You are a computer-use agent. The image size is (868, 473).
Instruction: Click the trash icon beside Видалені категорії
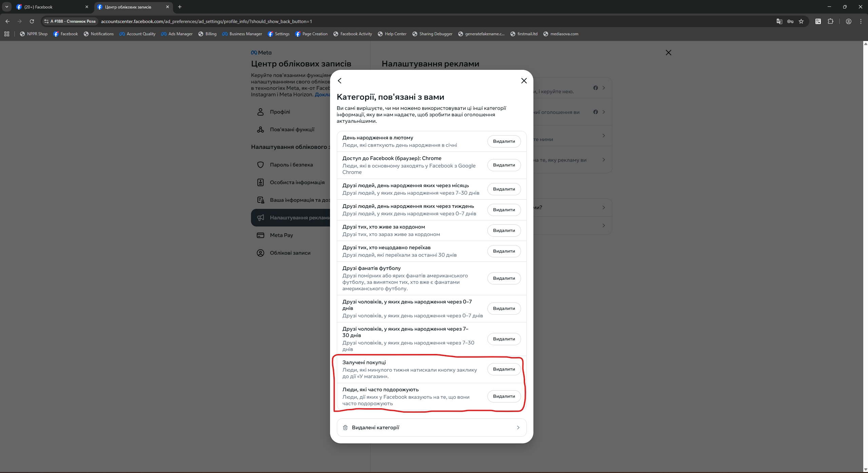point(345,428)
